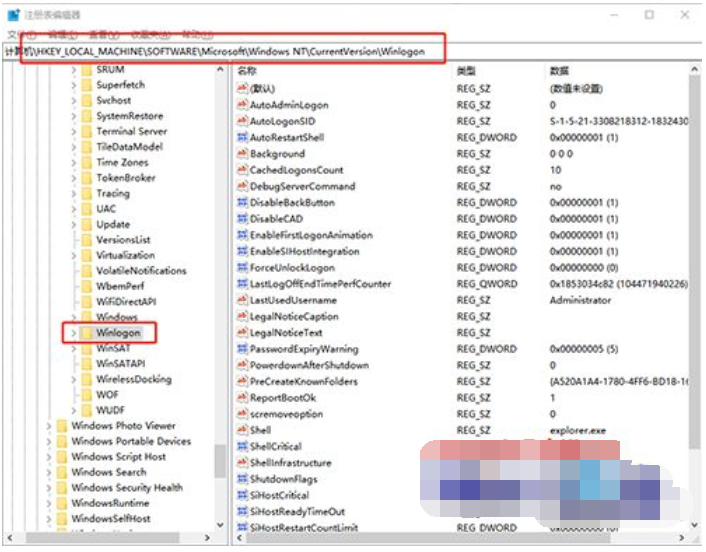Click the ForceUnlockLogon DWORD value icon
This screenshot has height=552, width=706.
tap(242, 268)
